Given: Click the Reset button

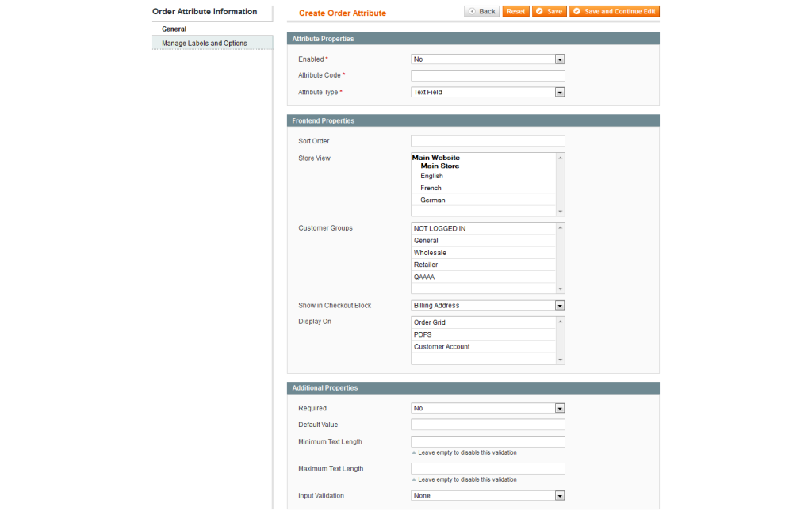Looking at the screenshot, I should click(x=515, y=11).
